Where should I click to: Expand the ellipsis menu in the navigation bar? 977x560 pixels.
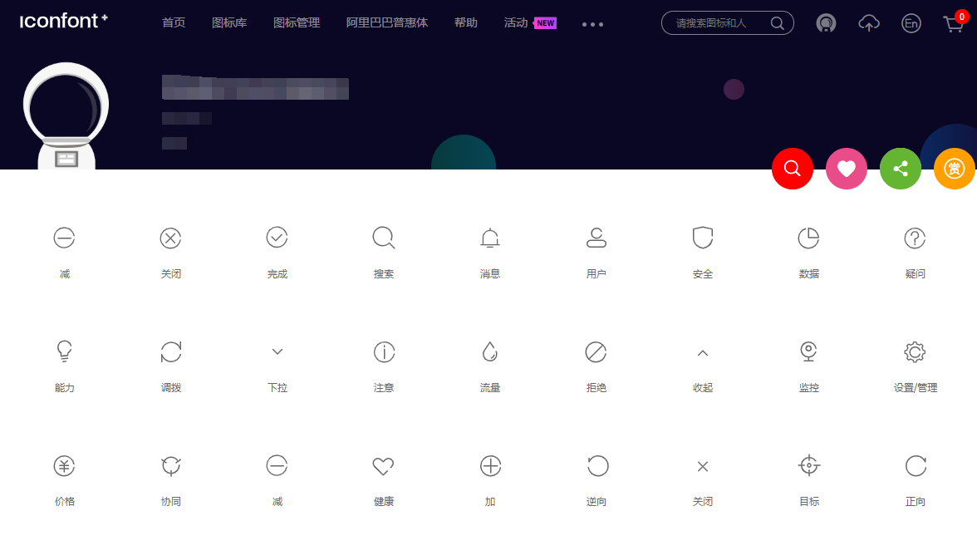click(x=592, y=23)
